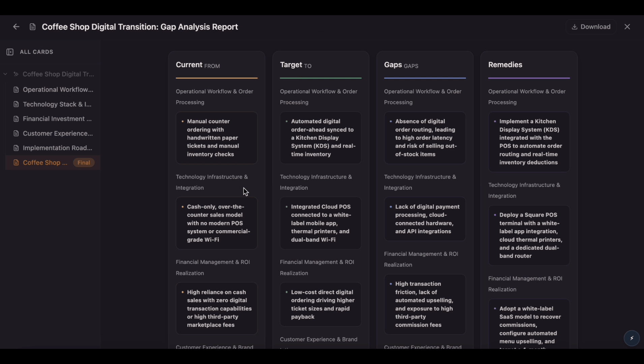
Task: Go back using the left arrow icon
Action: pyautogui.click(x=16, y=27)
